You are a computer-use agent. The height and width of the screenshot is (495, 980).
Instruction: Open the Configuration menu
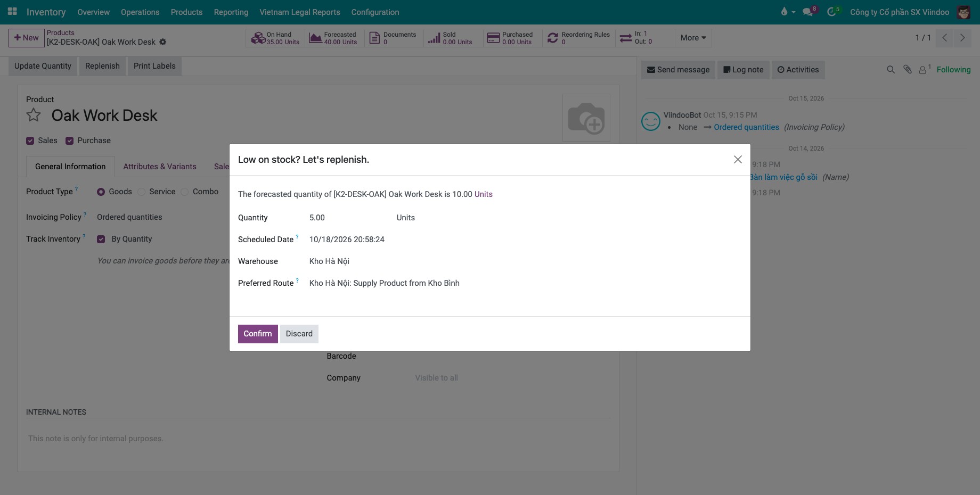coord(375,12)
